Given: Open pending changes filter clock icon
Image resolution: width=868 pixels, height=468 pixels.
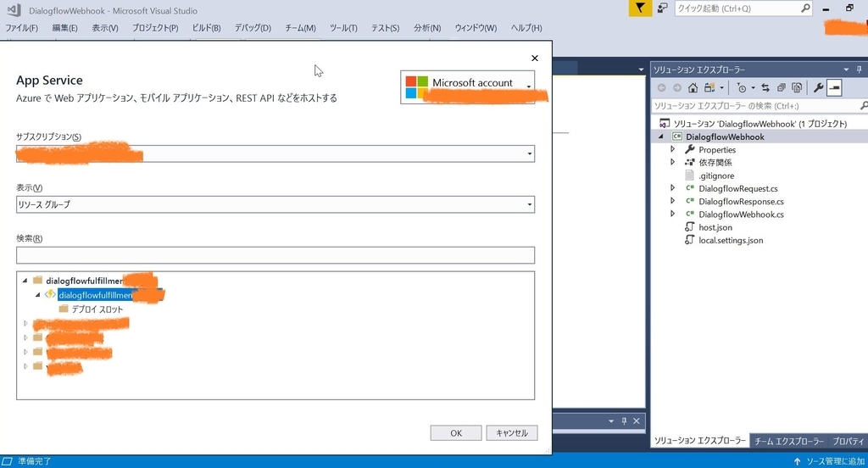Looking at the screenshot, I should coord(742,87).
